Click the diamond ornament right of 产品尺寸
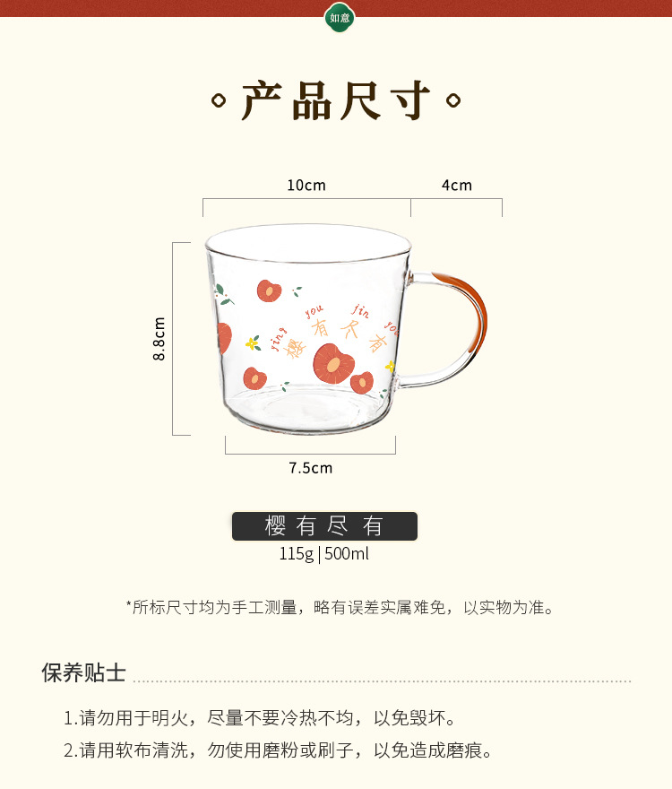The image size is (672, 789). [453, 100]
